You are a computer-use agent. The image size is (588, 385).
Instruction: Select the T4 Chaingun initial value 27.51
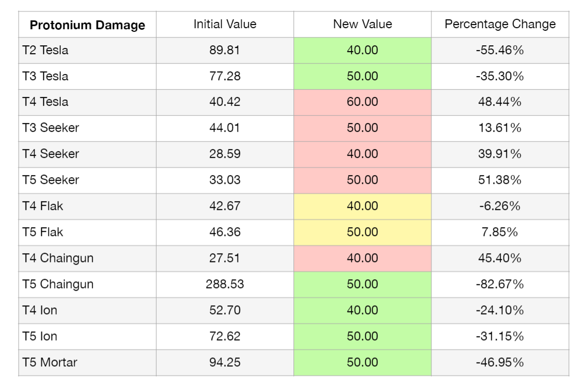pyautogui.click(x=225, y=258)
